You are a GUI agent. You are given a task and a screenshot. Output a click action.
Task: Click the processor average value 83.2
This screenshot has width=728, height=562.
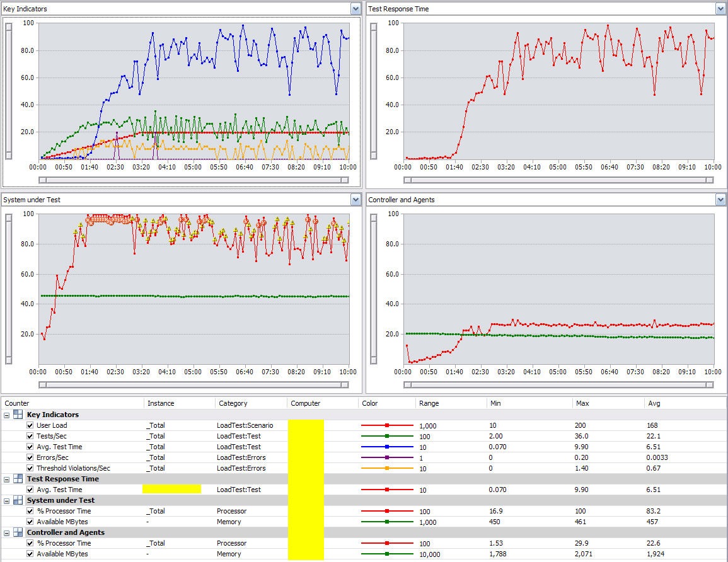click(653, 511)
